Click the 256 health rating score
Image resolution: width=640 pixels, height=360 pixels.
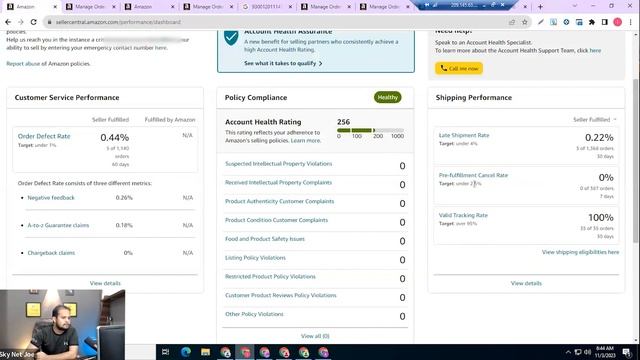point(343,122)
